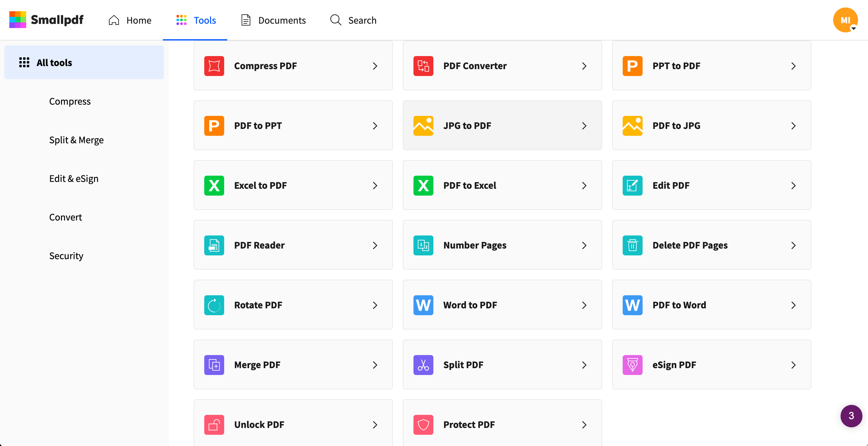868x446 pixels.
Task: Click the Number Pages icon
Action: tap(423, 245)
